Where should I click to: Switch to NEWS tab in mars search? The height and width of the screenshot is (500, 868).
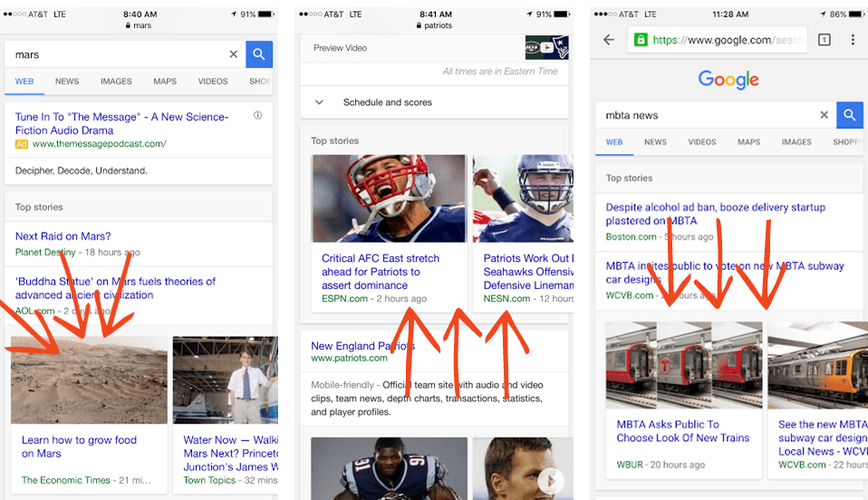click(x=67, y=82)
